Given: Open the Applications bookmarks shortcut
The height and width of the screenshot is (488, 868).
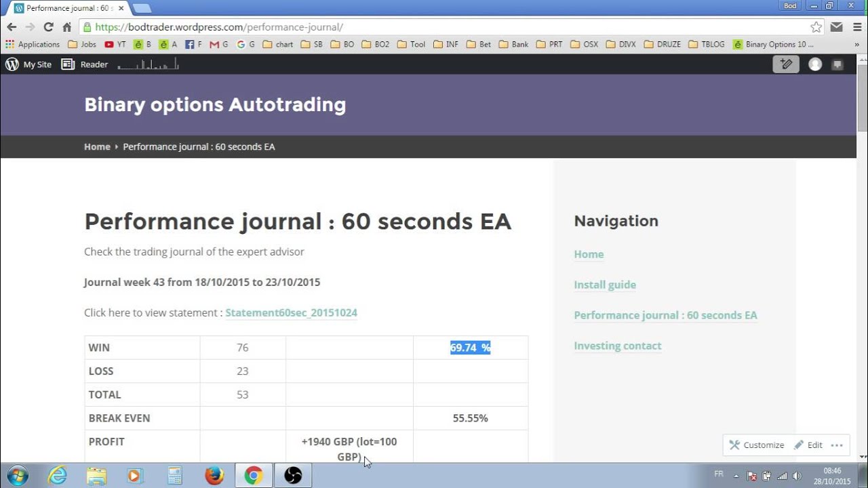Looking at the screenshot, I should pos(33,44).
